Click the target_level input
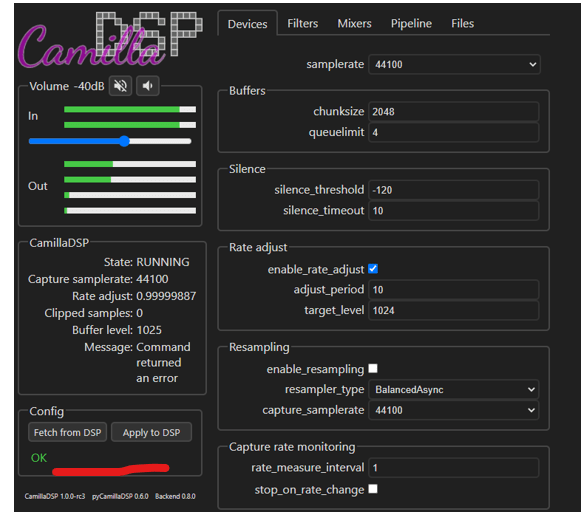Viewport: 586px width, 523px height. click(x=453, y=310)
